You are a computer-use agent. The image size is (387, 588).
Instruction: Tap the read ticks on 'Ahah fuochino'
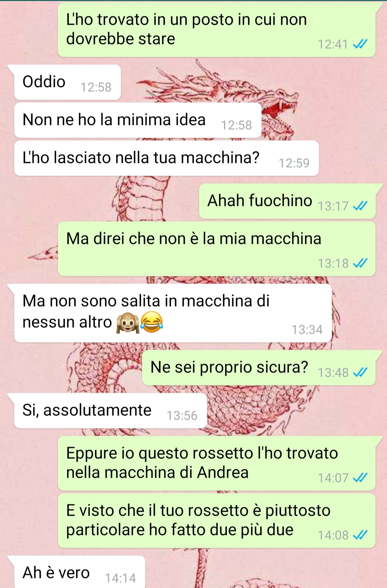pos(360,206)
